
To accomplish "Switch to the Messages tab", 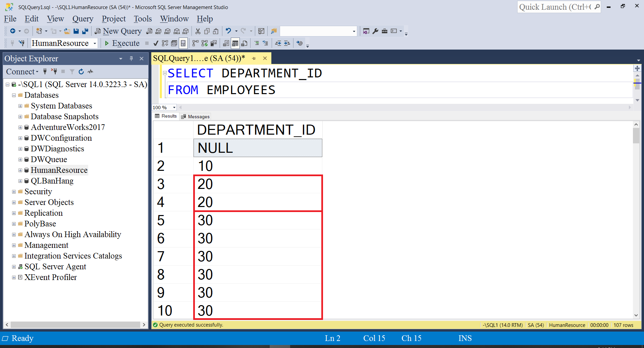I will [x=196, y=117].
